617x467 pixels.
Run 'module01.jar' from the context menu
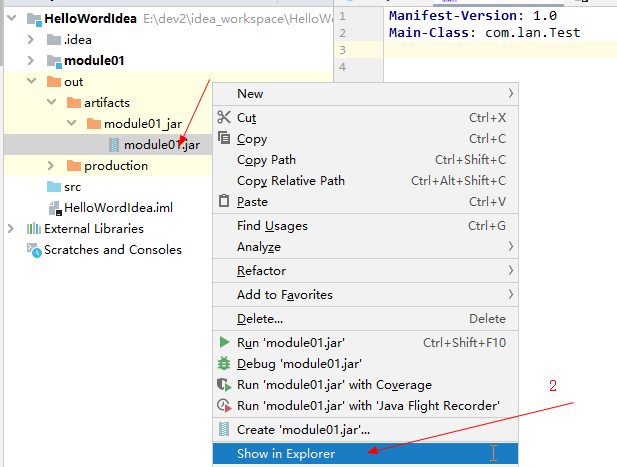(366, 342)
